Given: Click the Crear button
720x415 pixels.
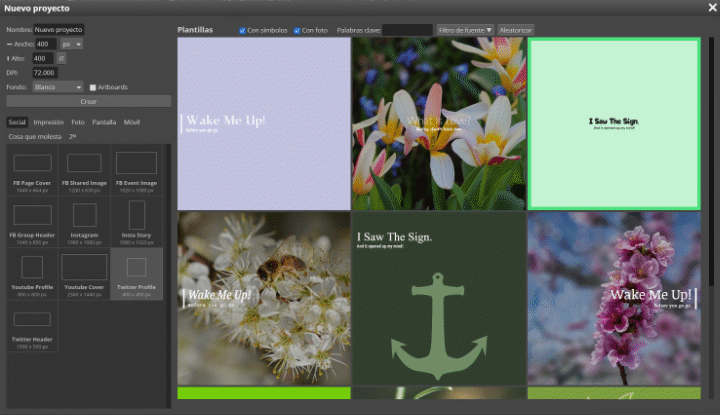Looking at the screenshot, I should [x=89, y=101].
